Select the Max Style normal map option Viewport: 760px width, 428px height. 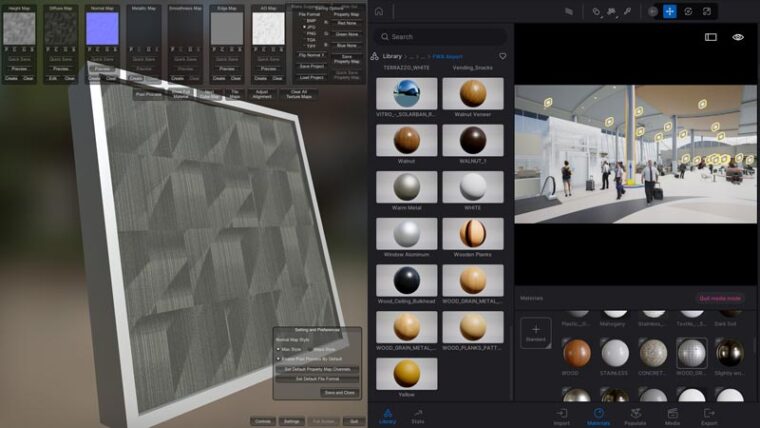279,349
